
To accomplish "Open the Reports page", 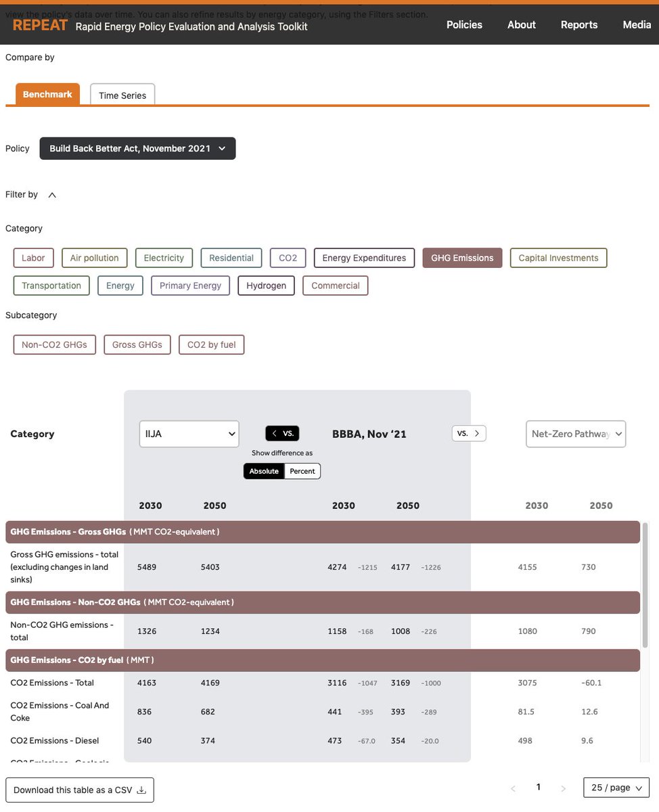I will pyautogui.click(x=579, y=24).
